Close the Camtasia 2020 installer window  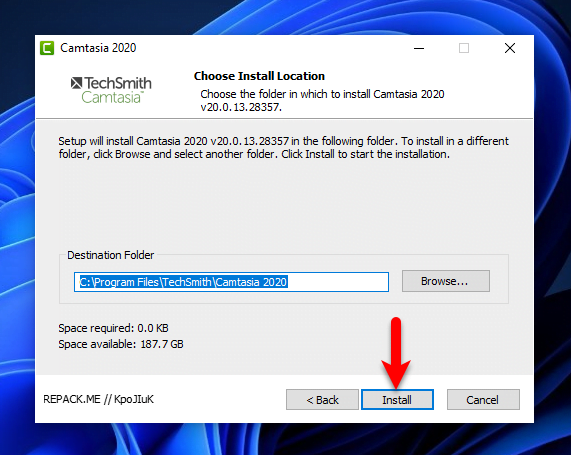(x=510, y=48)
